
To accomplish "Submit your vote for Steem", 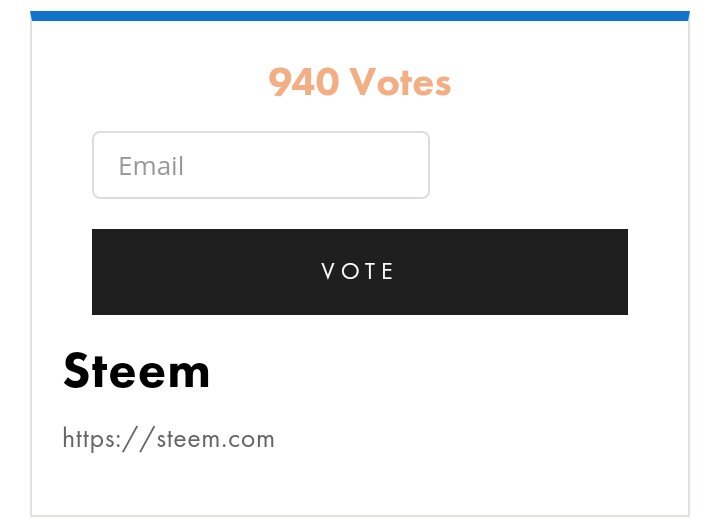I will (359, 271).
